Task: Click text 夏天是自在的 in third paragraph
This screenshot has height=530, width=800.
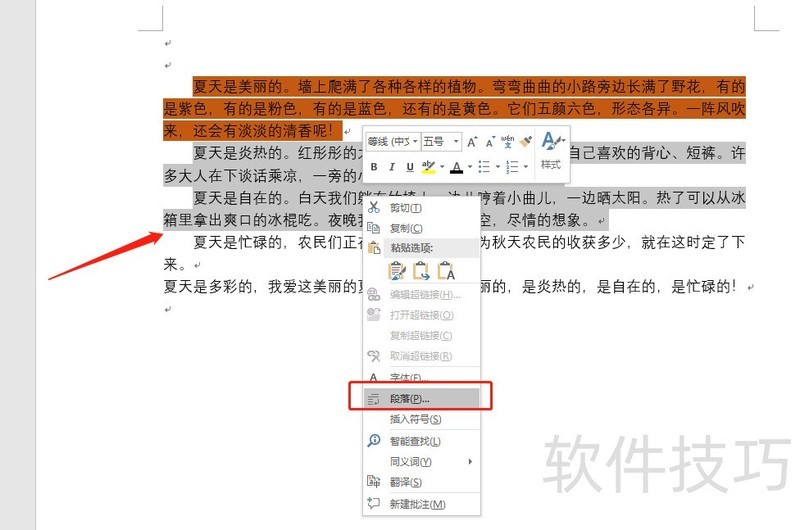Action: (238, 198)
